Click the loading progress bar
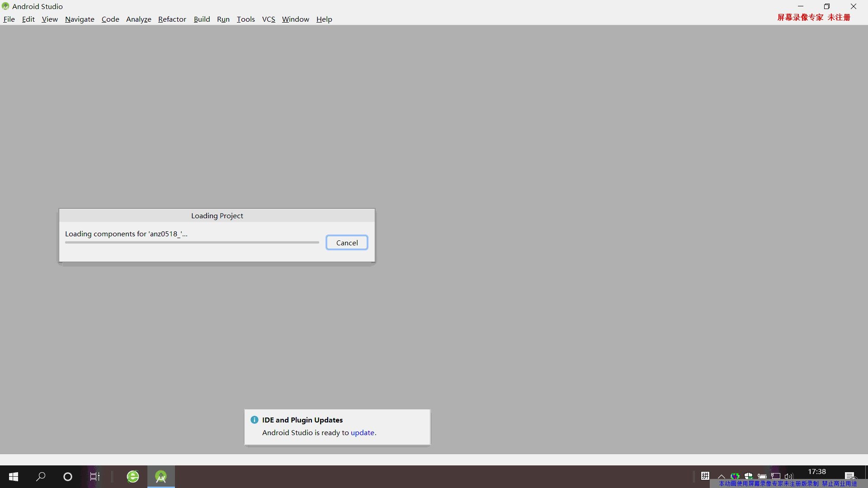The image size is (868, 488). point(192,243)
